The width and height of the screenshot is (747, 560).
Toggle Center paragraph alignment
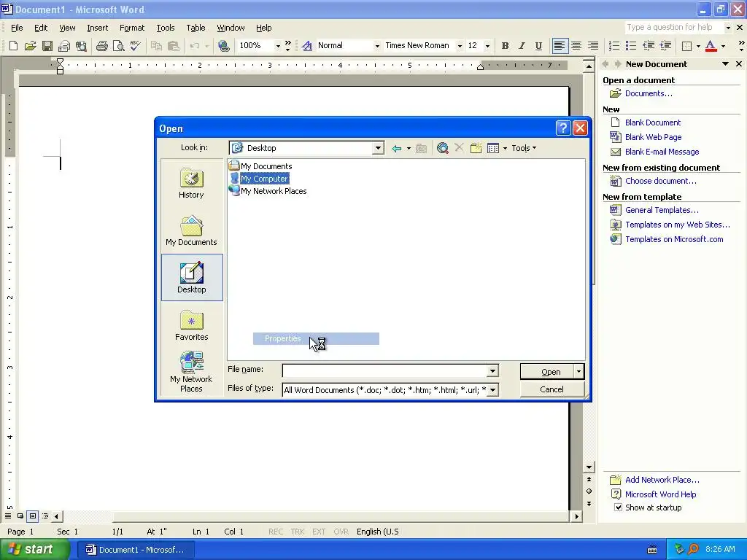576,46
